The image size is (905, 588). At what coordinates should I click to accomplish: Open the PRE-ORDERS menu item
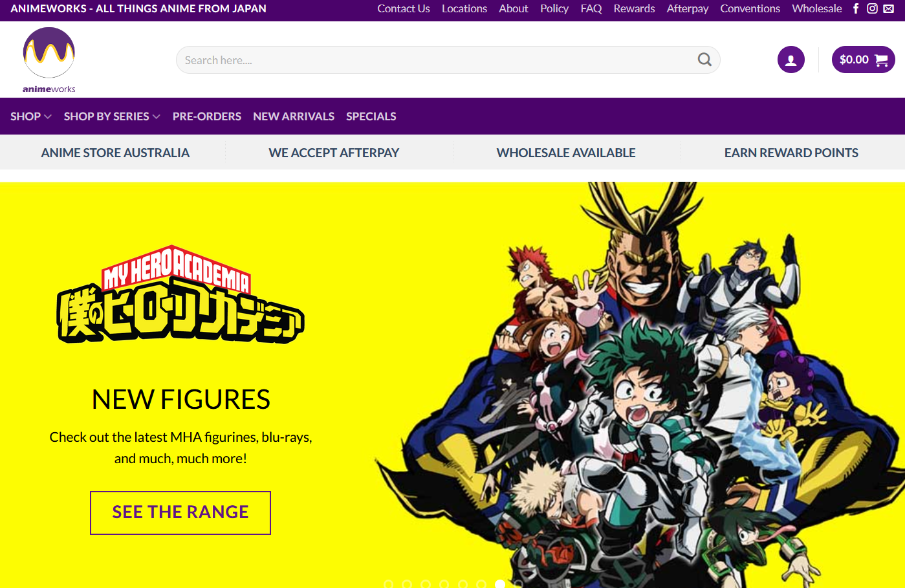tap(206, 116)
